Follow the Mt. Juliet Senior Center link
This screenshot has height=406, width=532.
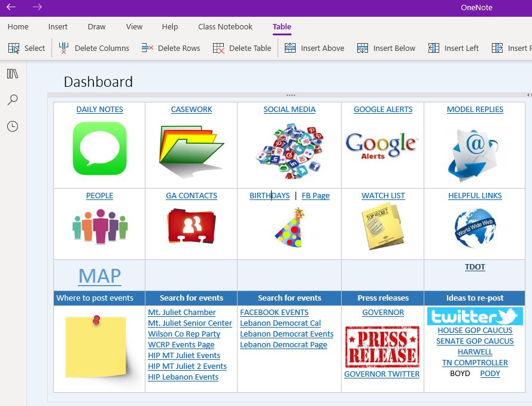(190, 323)
